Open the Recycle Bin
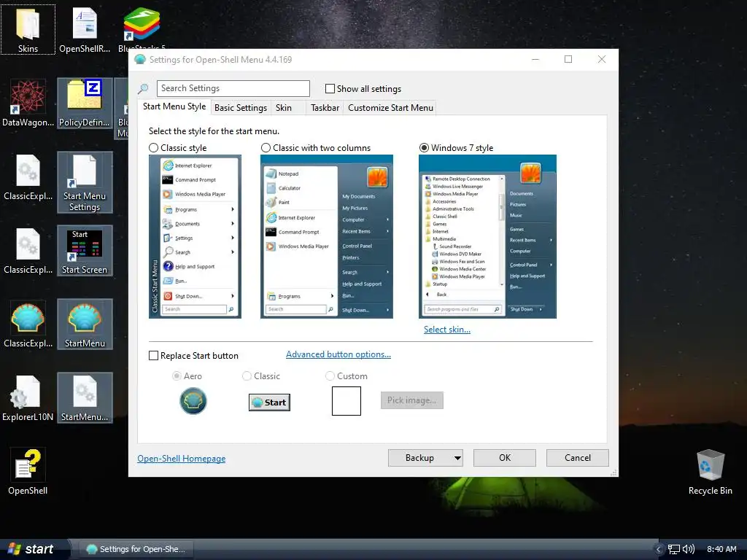Screen dimensions: 747x560 [710, 472]
